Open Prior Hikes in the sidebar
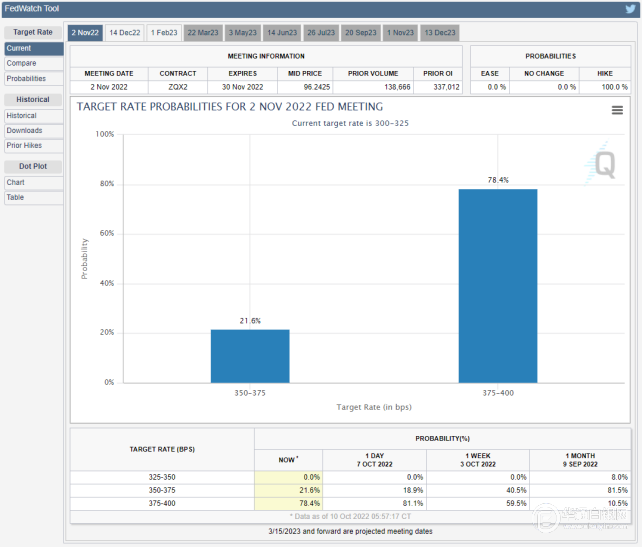Screen dimensions: 643x548 tap(34, 146)
